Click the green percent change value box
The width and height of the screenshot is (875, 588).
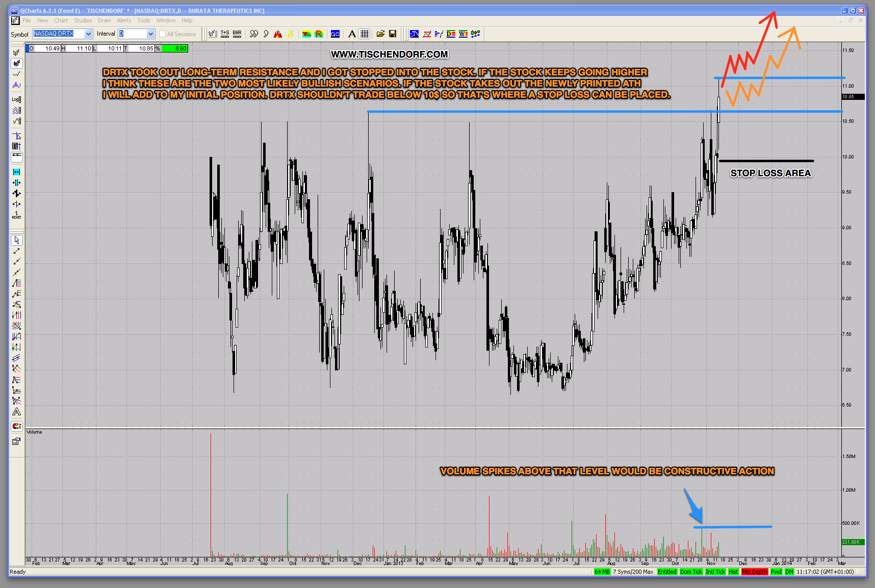coord(175,48)
